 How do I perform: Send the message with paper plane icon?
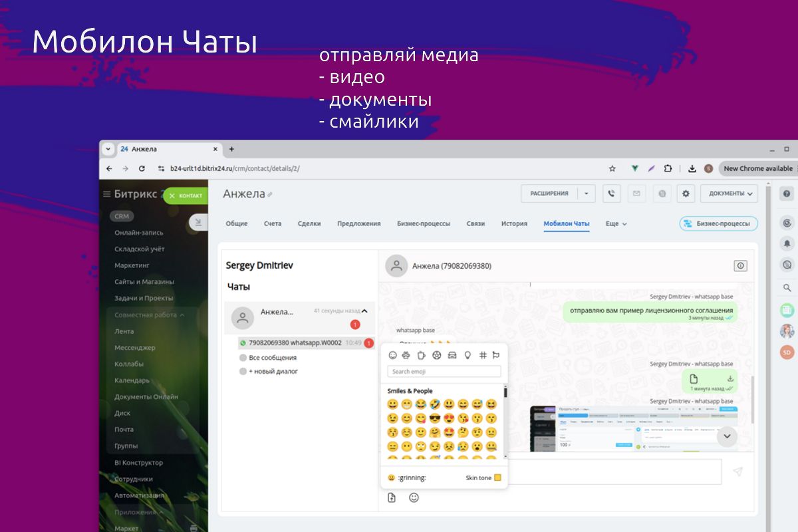click(737, 471)
